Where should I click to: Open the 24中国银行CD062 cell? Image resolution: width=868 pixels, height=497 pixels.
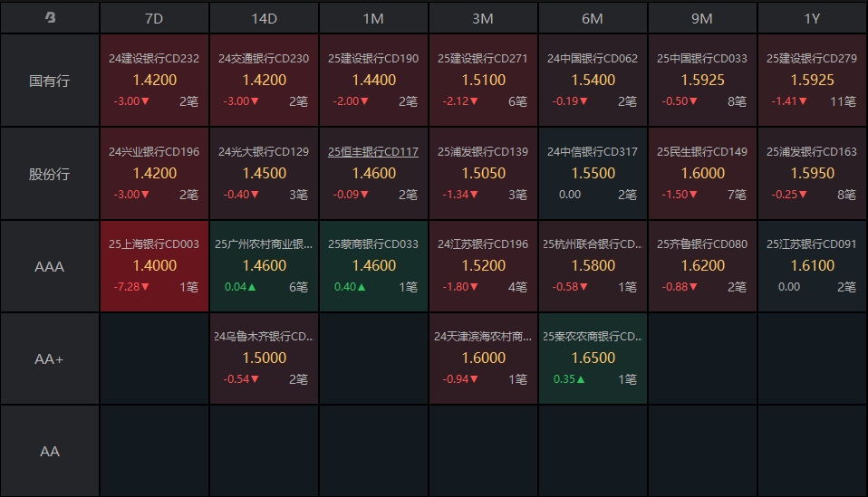point(593,81)
